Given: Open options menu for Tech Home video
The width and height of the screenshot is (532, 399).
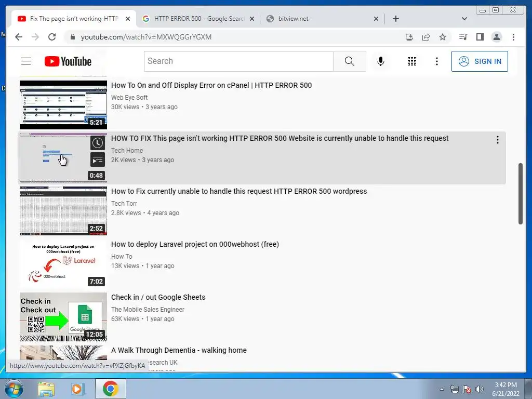Looking at the screenshot, I should [497, 139].
